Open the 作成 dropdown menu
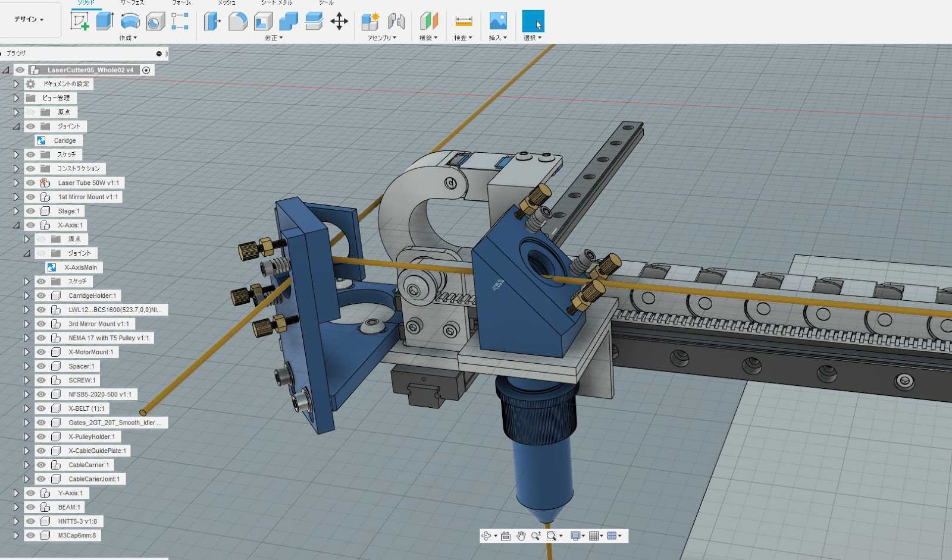This screenshot has width=952, height=560. tap(128, 38)
